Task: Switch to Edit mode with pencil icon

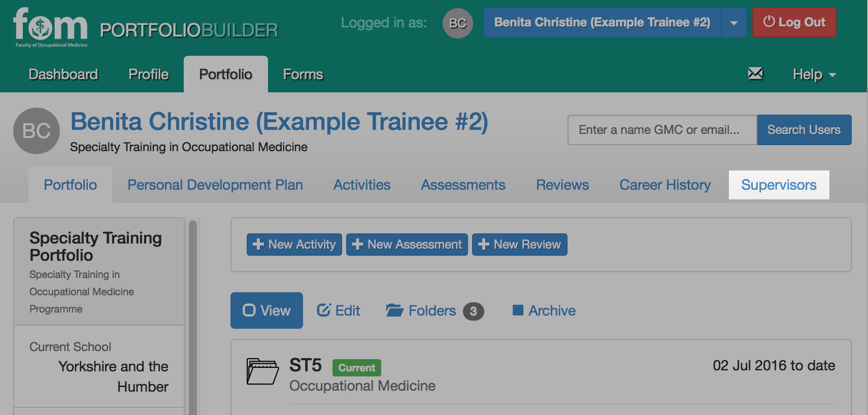Action: pos(338,310)
